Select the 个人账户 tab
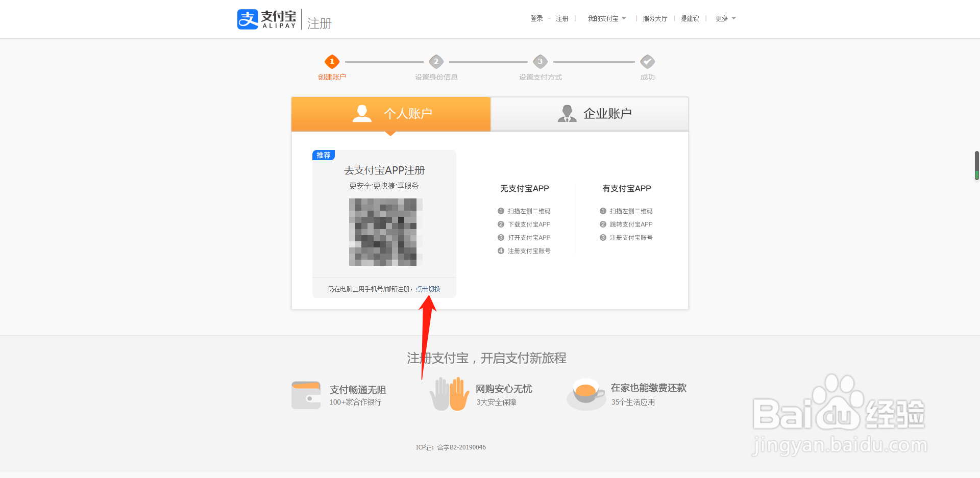The width and height of the screenshot is (980, 478). tap(390, 113)
